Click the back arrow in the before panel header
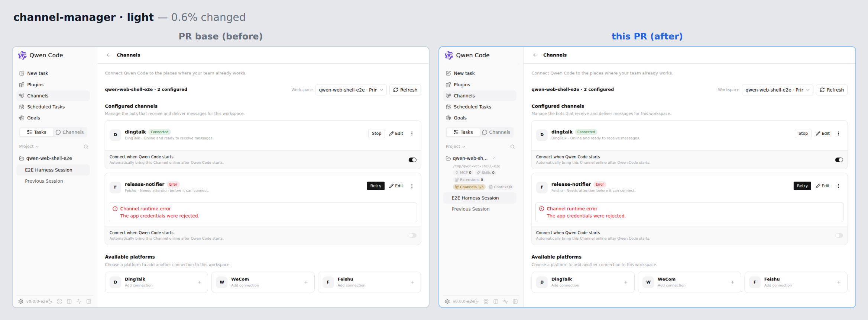 (108, 55)
